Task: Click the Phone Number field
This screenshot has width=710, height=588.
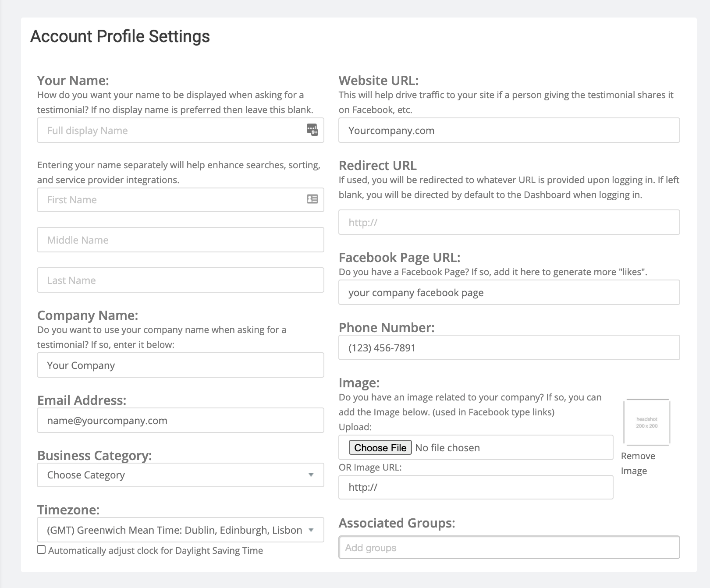Action: [x=509, y=347]
